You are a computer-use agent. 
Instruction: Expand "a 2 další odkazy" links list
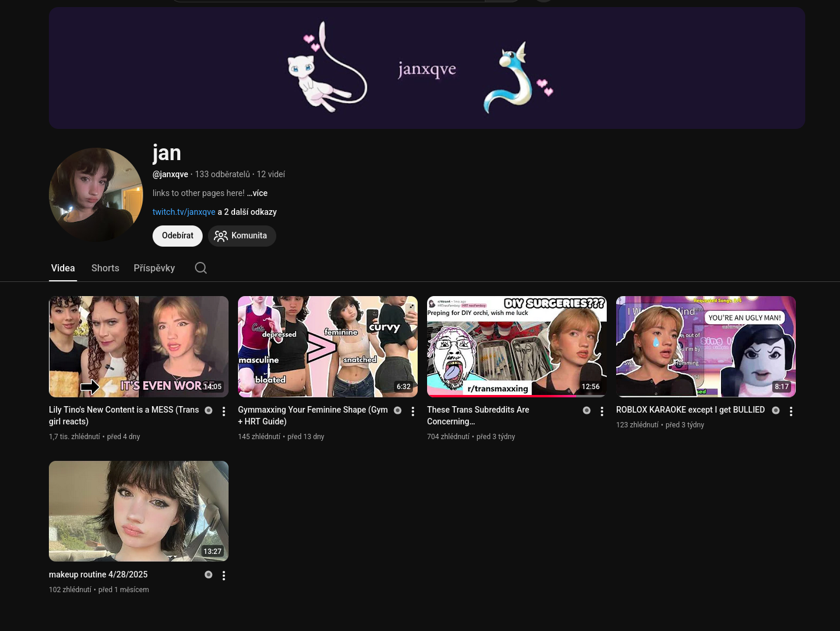[x=247, y=212]
